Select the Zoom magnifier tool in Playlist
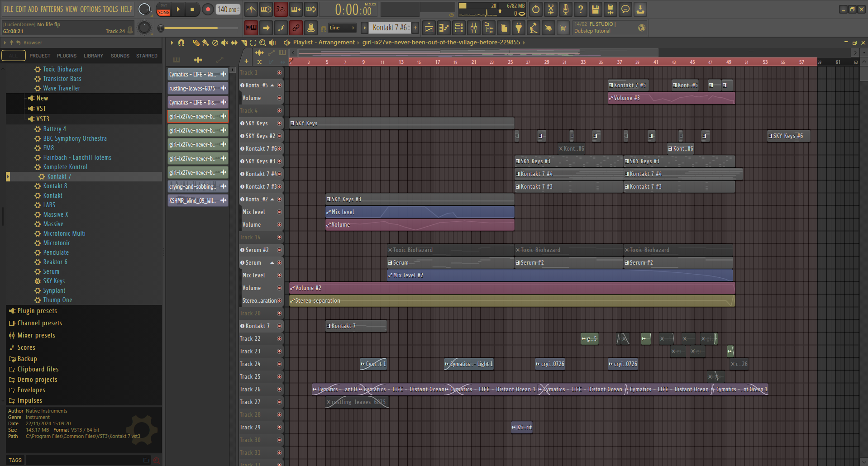868x466 pixels. point(263,43)
